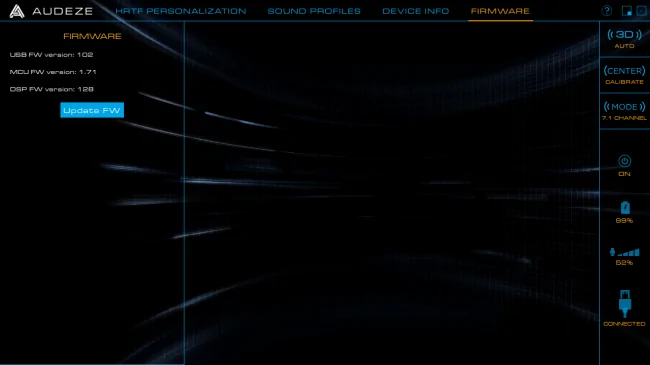Select the Firmware tab
Screen dimensions: 650x365
pyautogui.click(x=500, y=11)
